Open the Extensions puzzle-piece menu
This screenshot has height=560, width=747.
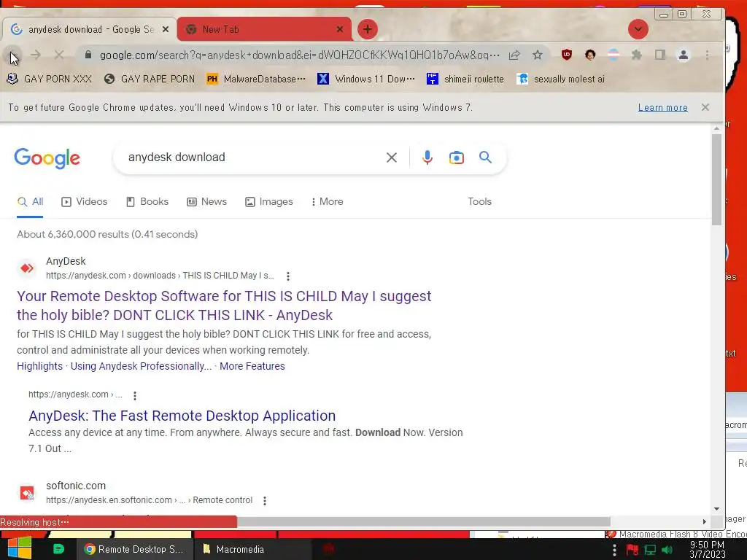click(x=636, y=55)
